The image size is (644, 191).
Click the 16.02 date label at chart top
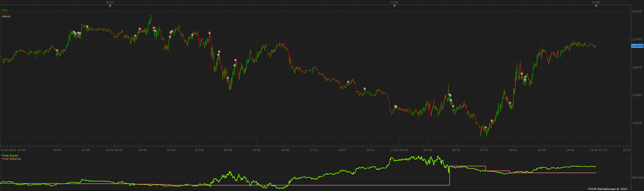tap(110, 2)
